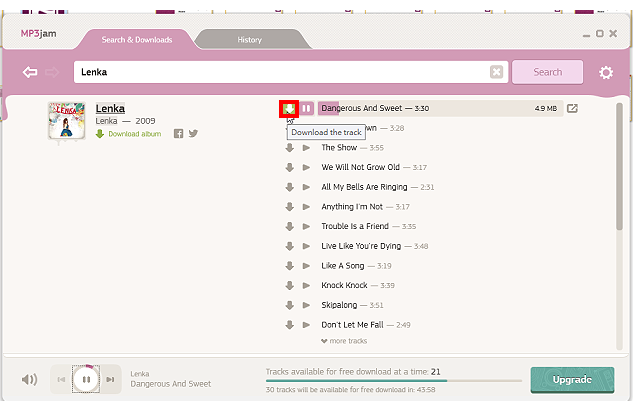634x401 pixels.
Task: Play Trouble Is a Friend
Action: tap(306, 226)
